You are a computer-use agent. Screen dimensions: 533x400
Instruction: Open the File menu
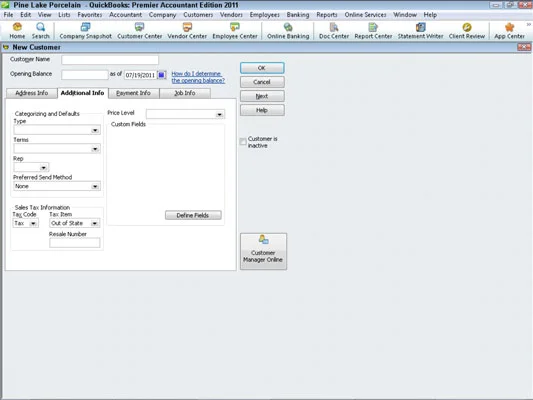8,15
